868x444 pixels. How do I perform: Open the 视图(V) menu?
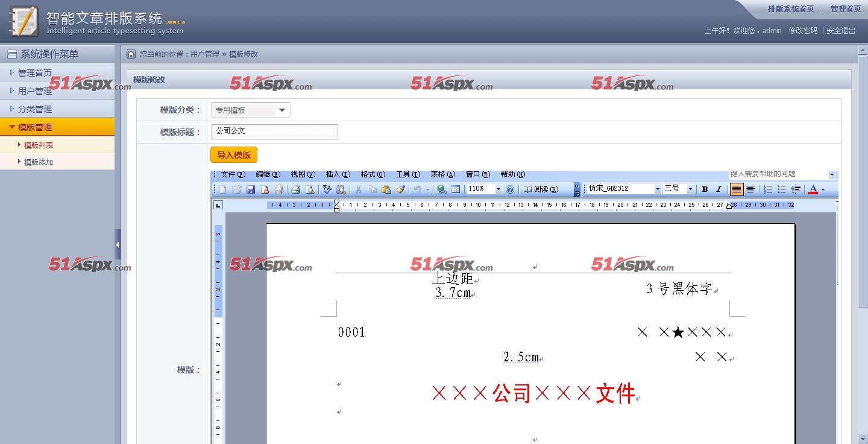point(303,174)
